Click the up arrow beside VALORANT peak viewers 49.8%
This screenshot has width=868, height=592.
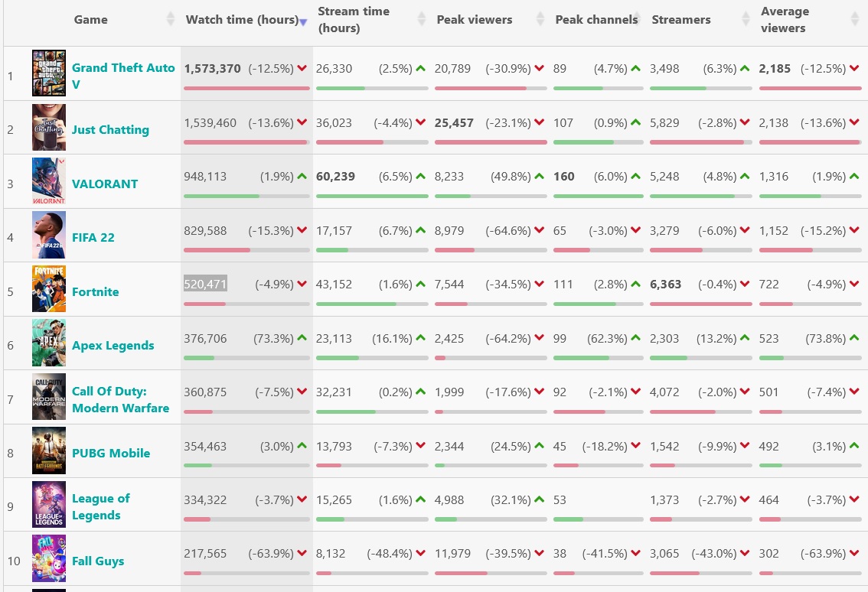[x=539, y=176]
